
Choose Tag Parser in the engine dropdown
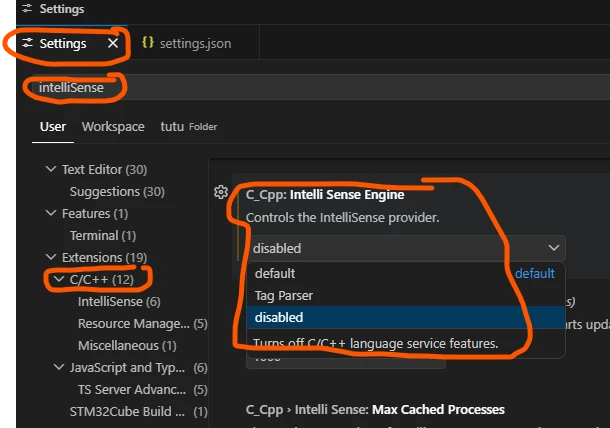point(406,296)
